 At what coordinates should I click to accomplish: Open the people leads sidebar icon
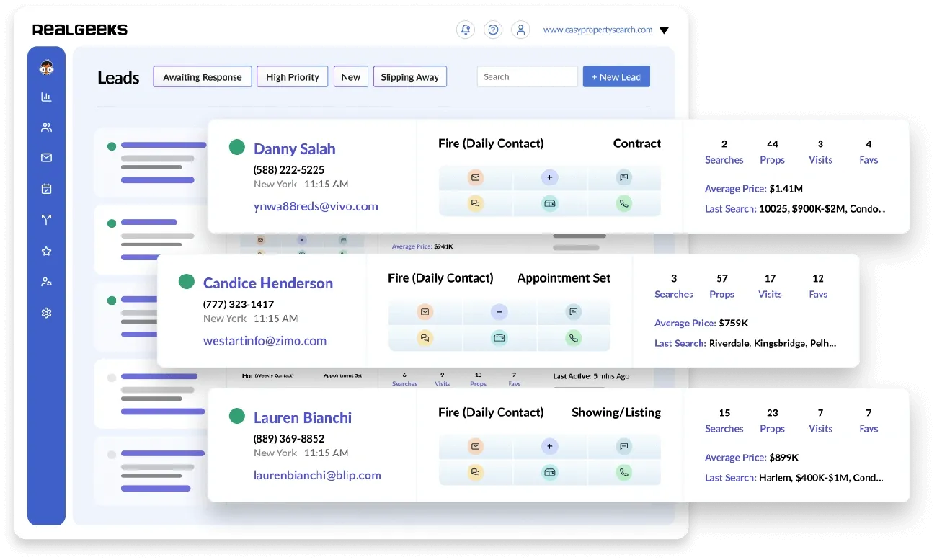click(x=46, y=128)
